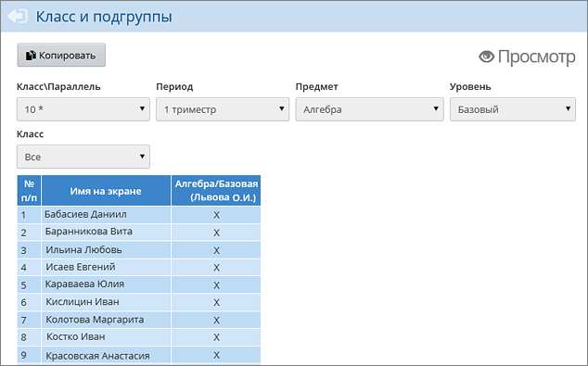Click the № п/п column header
The width and height of the screenshot is (588, 366).
click(x=30, y=191)
